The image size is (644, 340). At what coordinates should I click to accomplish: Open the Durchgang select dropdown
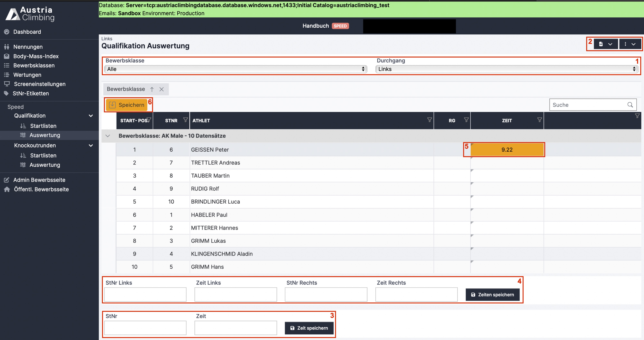tap(507, 69)
